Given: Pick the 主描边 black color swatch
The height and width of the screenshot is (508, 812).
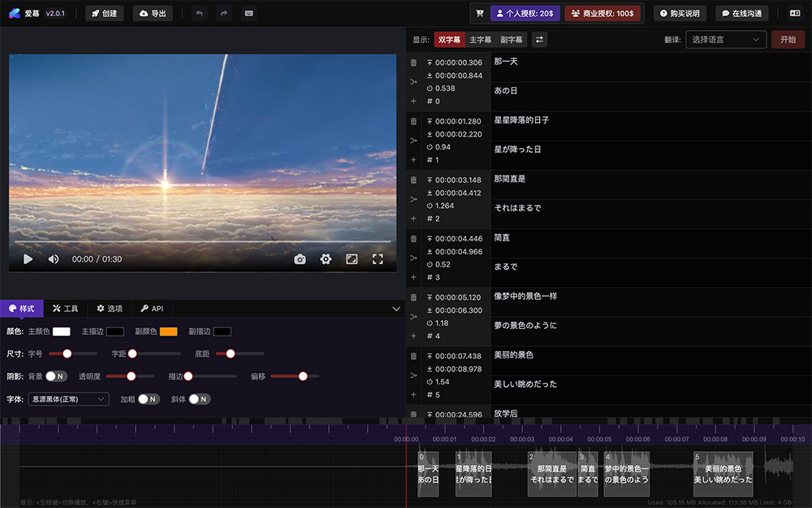Looking at the screenshot, I should 115,332.
